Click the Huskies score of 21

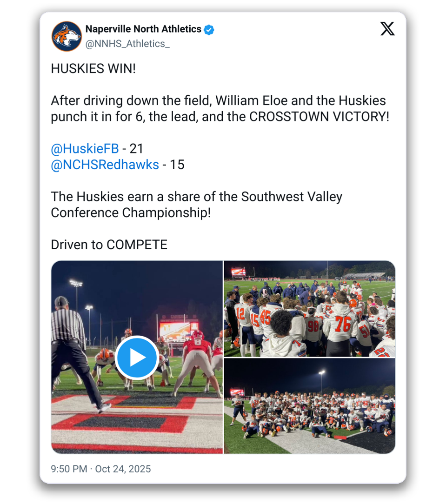136,149
